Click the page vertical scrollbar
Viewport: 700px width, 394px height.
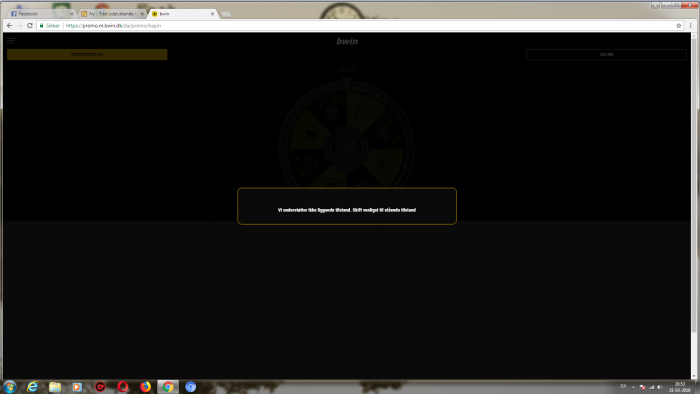[x=694, y=185]
